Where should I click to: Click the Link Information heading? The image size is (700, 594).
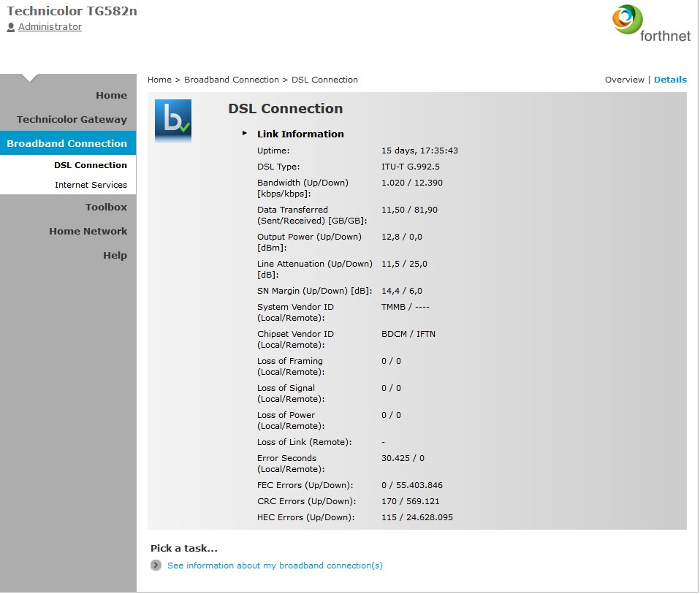pyautogui.click(x=300, y=134)
